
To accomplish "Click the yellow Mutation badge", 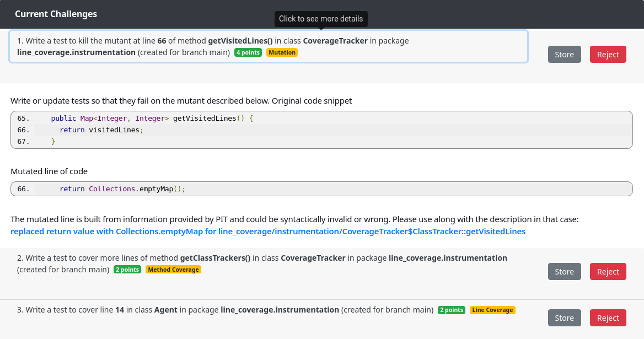I will (282, 53).
